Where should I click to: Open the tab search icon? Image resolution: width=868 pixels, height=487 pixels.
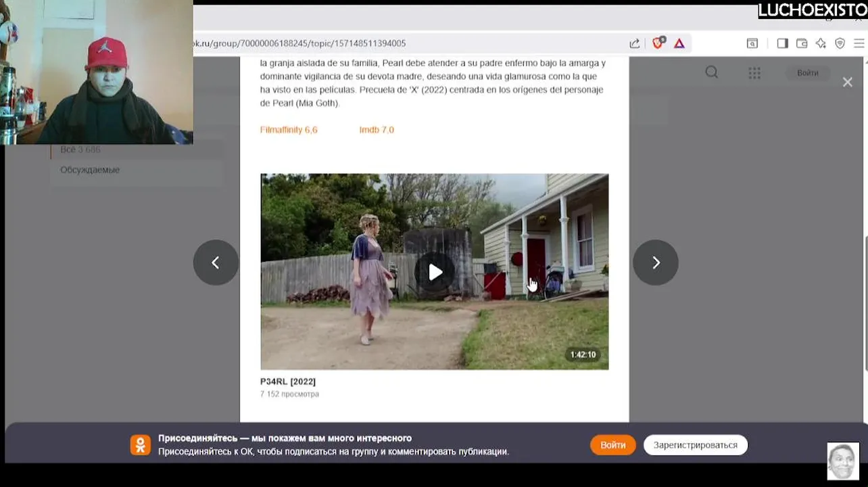pos(752,43)
